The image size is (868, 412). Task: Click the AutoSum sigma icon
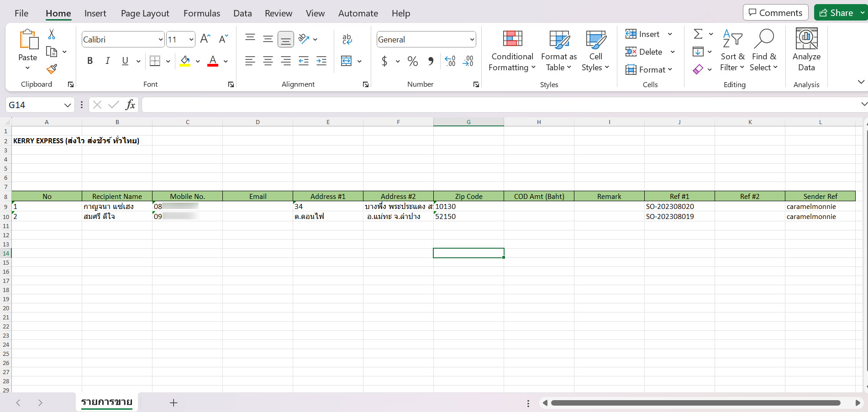(698, 34)
